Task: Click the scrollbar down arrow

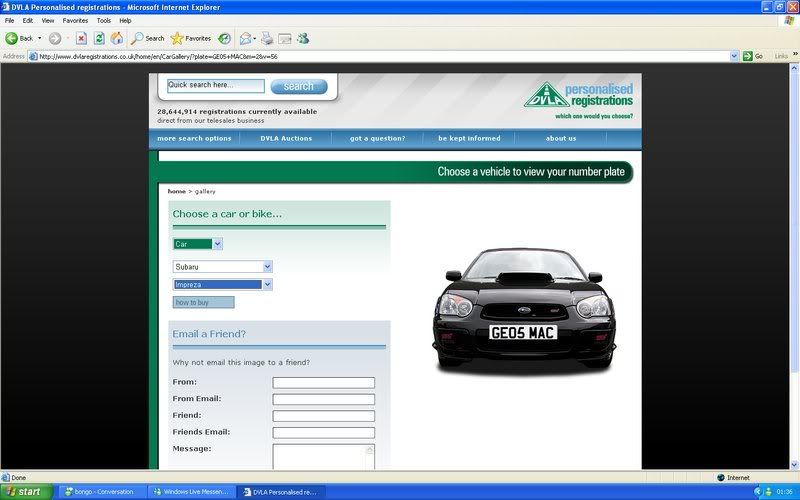Action: pos(794,465)
